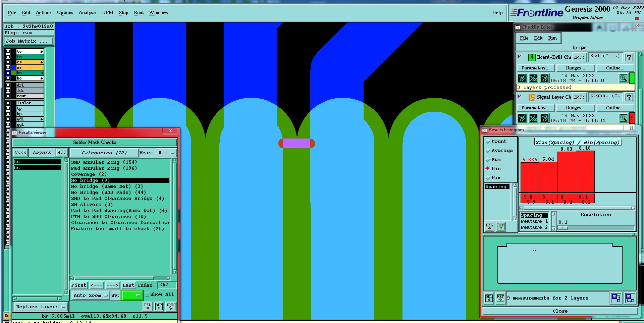Click red pause indicator under clock
644x323 pixels.
pyautogui.click(x=637, y=19)
